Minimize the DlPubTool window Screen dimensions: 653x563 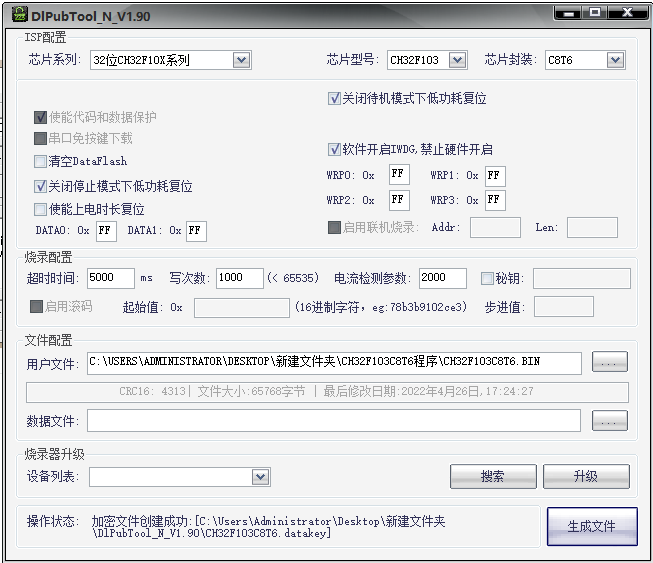569,12
